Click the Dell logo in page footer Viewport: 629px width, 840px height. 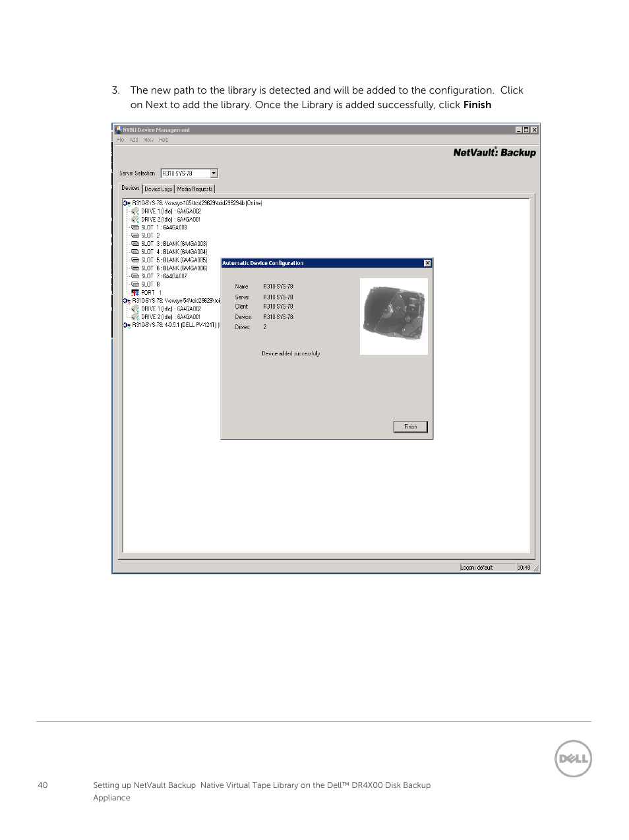573,758
